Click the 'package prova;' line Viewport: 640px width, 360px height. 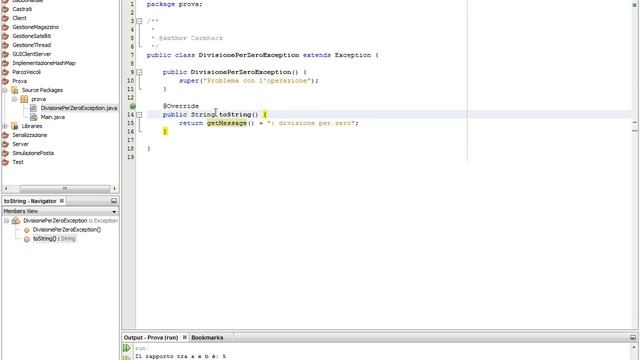click(x=175, y=4)
